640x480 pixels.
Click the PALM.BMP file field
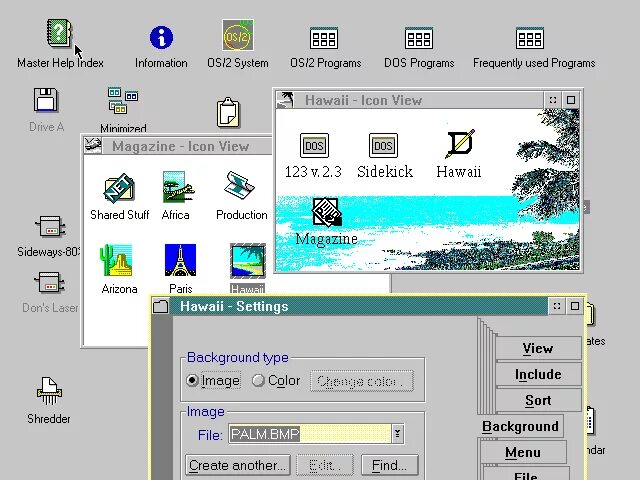310,434
